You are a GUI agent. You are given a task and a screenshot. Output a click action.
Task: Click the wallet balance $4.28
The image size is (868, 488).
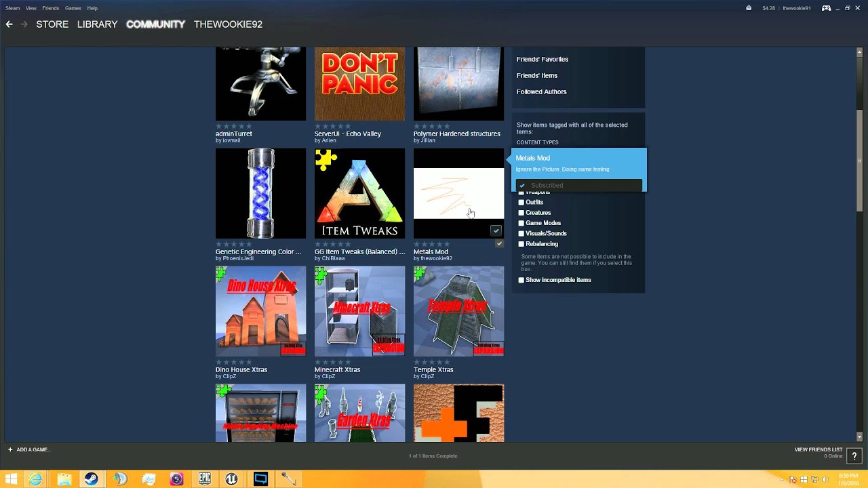coord(768,8)
